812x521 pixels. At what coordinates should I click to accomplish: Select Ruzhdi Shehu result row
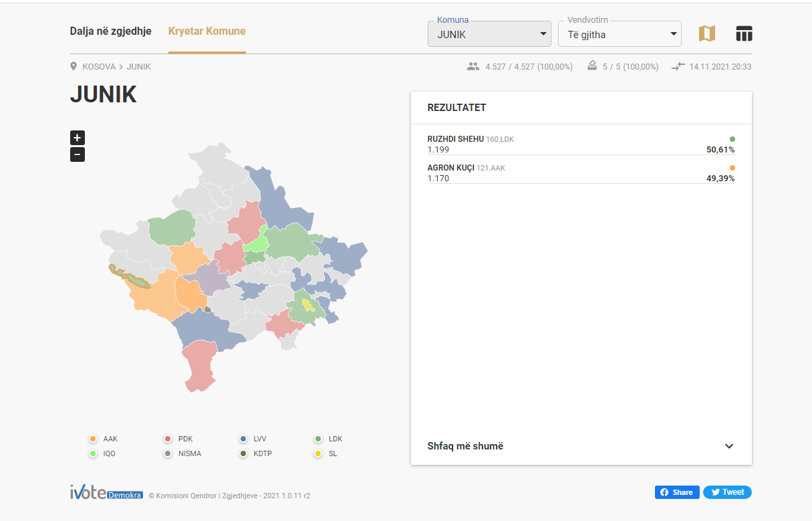[580, 144]
